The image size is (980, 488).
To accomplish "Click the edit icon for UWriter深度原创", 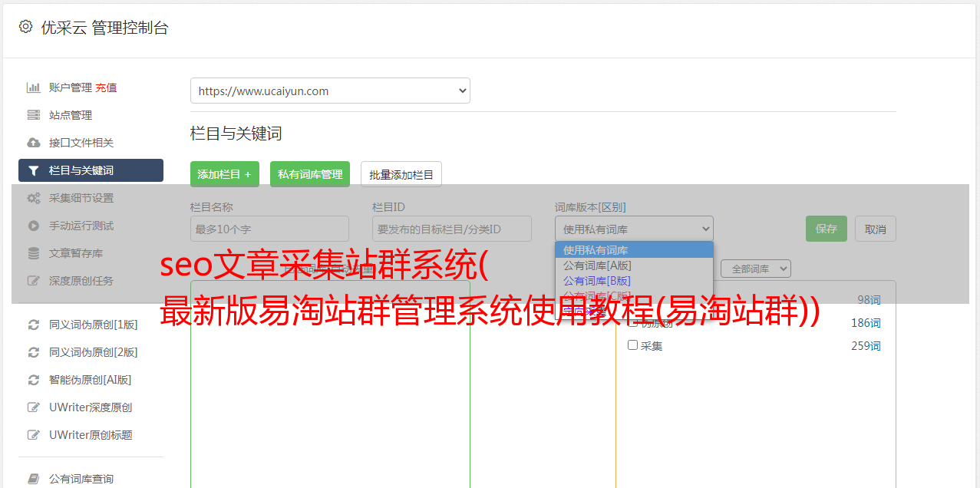I will (x=34, y=407).
